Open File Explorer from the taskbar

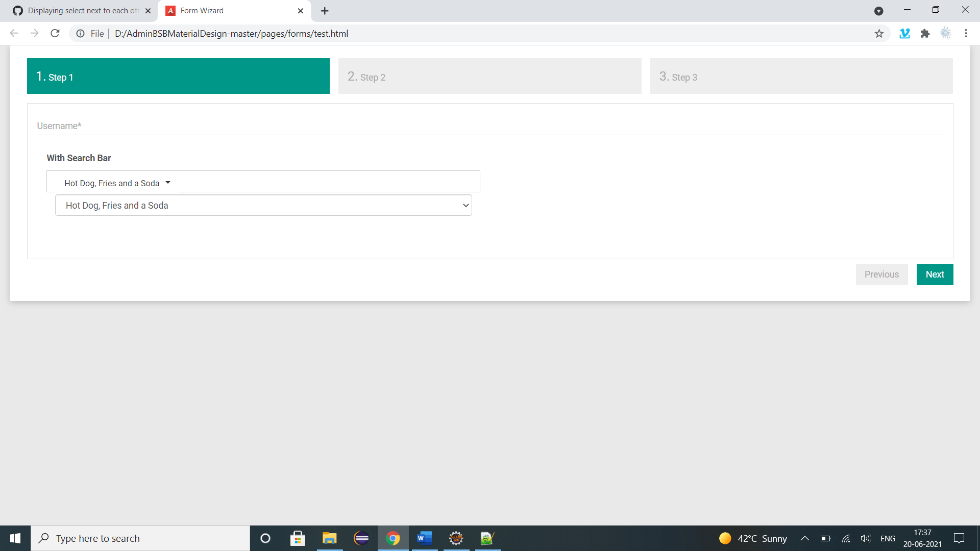coord(329,538)
